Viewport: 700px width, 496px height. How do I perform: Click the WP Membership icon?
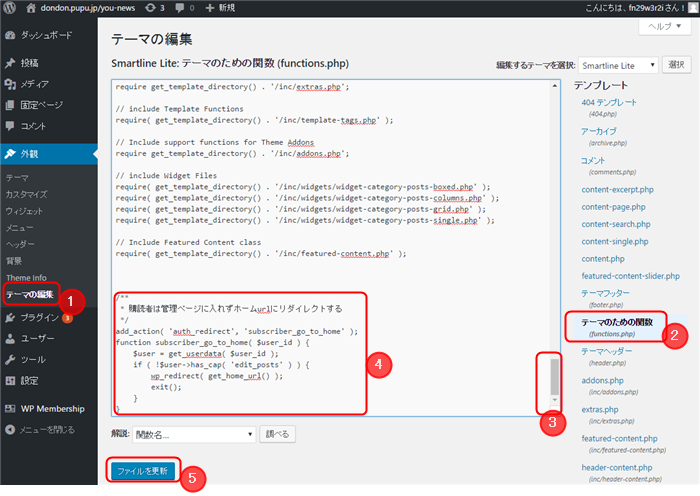(x=10, y=408)
